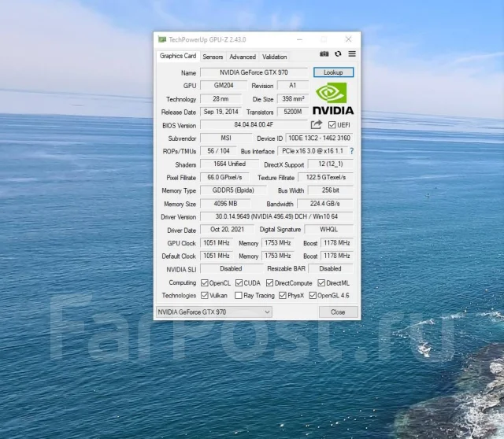504x439 pixels.
Task: Click the GPU-Z title bar app icon
Action: click(x=162, y=39)
